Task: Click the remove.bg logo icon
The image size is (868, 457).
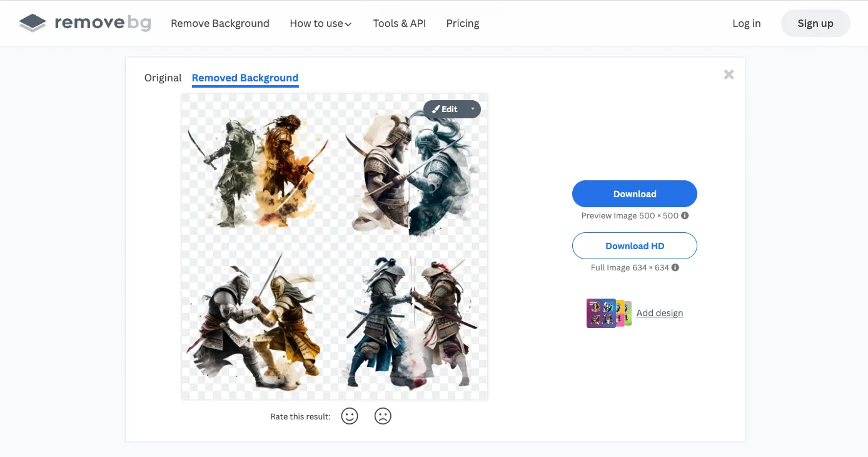Action: point(33,23)
